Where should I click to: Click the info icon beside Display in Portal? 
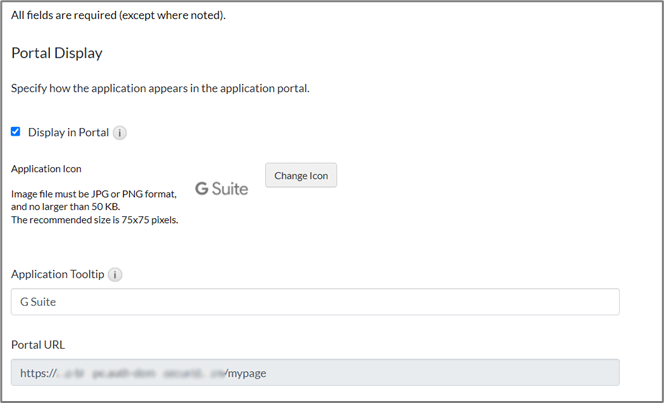pyautogui.click(x=120, y=133)
